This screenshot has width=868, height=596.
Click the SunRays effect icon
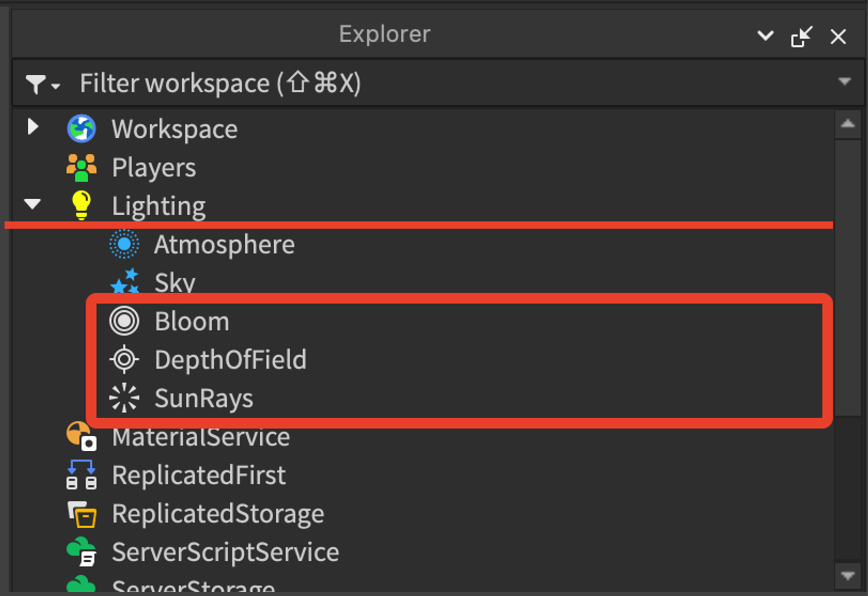click(x=124, y=398)
